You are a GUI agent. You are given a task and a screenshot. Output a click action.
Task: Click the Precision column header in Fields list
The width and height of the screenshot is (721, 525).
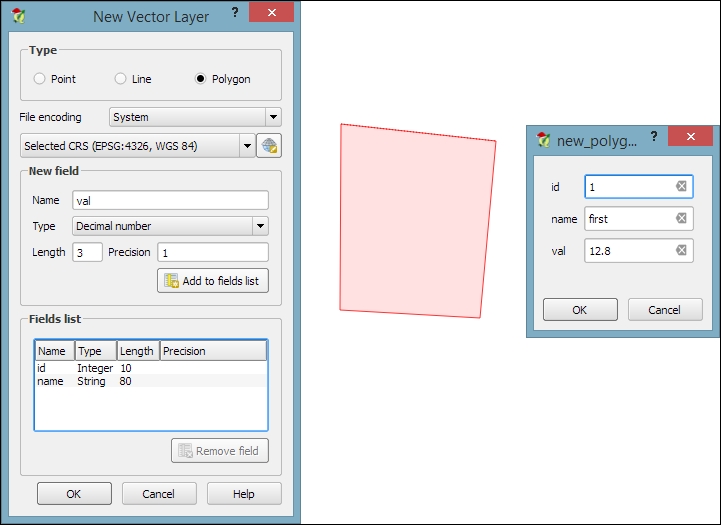click(213, 351)
